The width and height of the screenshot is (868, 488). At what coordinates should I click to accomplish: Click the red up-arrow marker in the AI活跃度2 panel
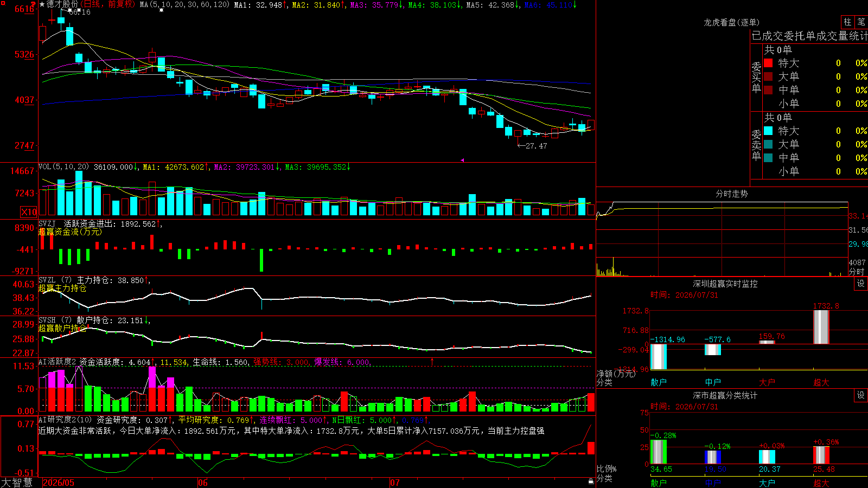(432, 362)
